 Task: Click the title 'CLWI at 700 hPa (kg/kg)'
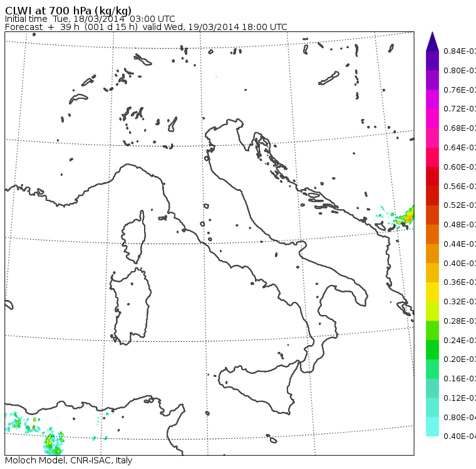tap(68, 11)
